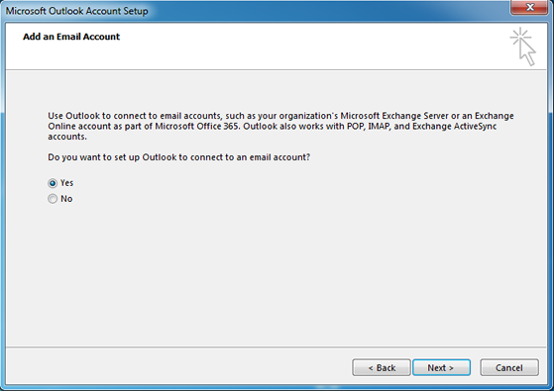Go to next setup step with Next
Viewport: 555px width, 392px height.
click(x=441, y=367)
